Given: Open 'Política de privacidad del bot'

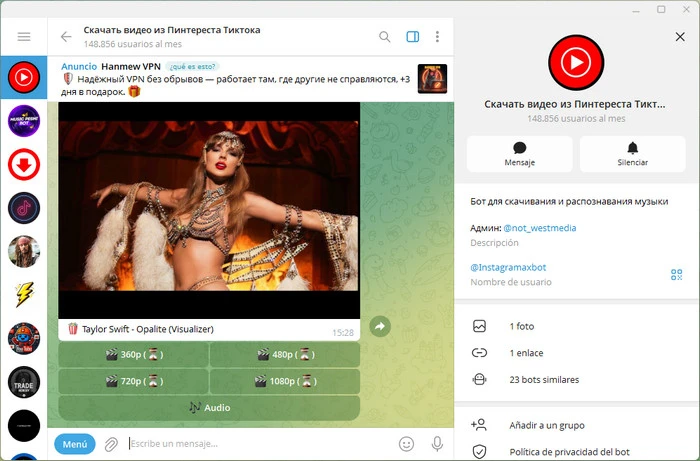Looking at the screenshot, I should (577, 451).
